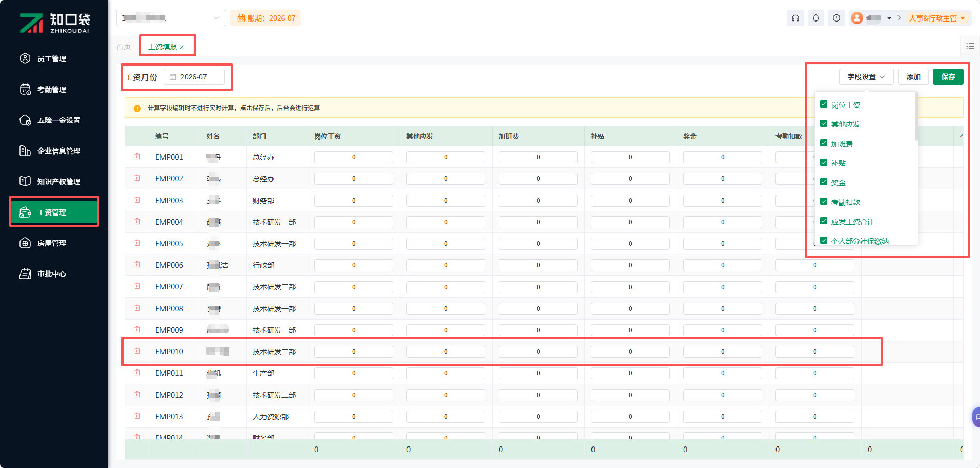Open 房屋管理 in sidebar
Image resolution: width=980 pixels, height=468 pixels.
pyautogui.click(x=54, y=243)
